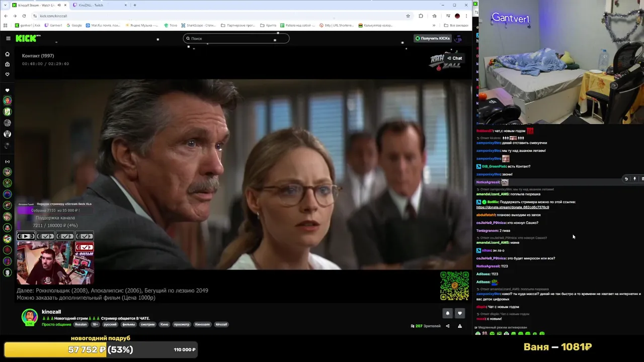Click the QR code on stream
Viewport: 644px width, 362px height.
coord(454,286)
